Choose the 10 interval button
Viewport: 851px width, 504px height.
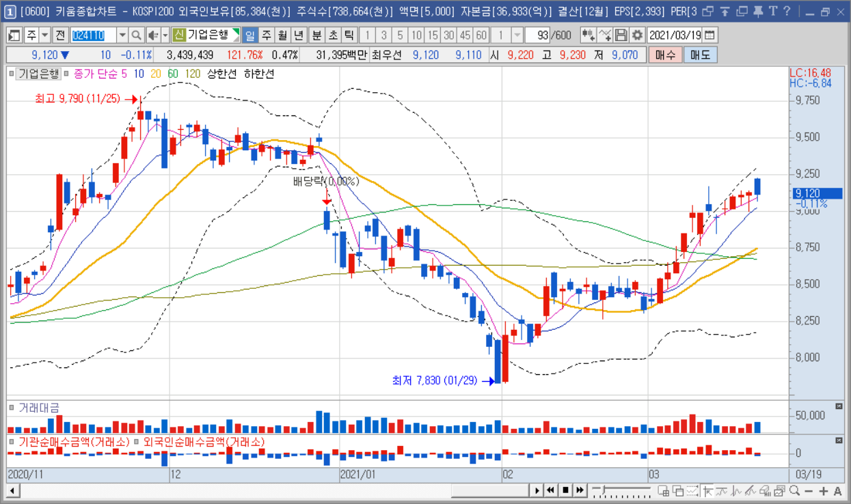coord(416,35)
